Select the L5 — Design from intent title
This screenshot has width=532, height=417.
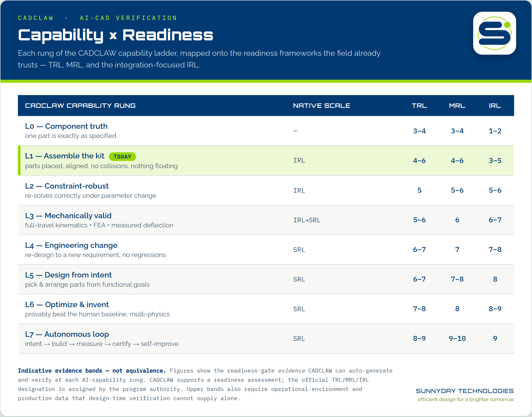(x=68, y=275)
